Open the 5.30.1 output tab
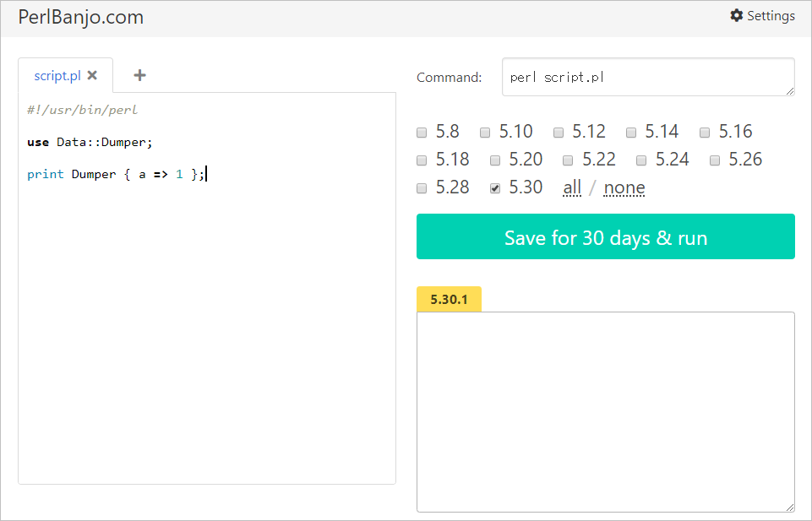The width and height of the screenshot is (812, 521). pos(449,299)
